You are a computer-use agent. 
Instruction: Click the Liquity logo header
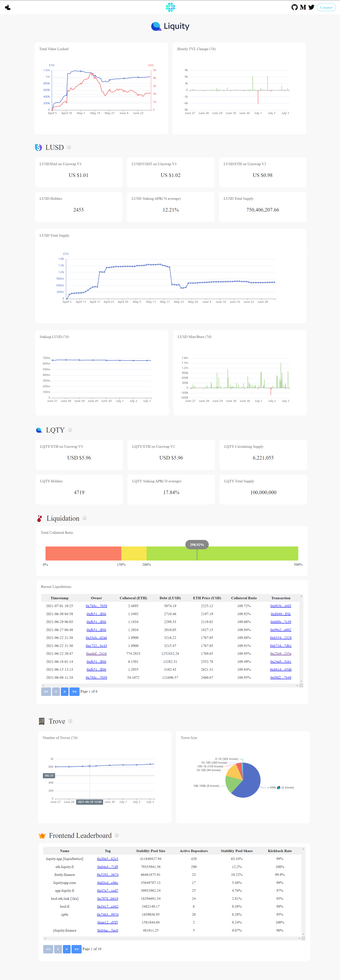coord(170,26)
